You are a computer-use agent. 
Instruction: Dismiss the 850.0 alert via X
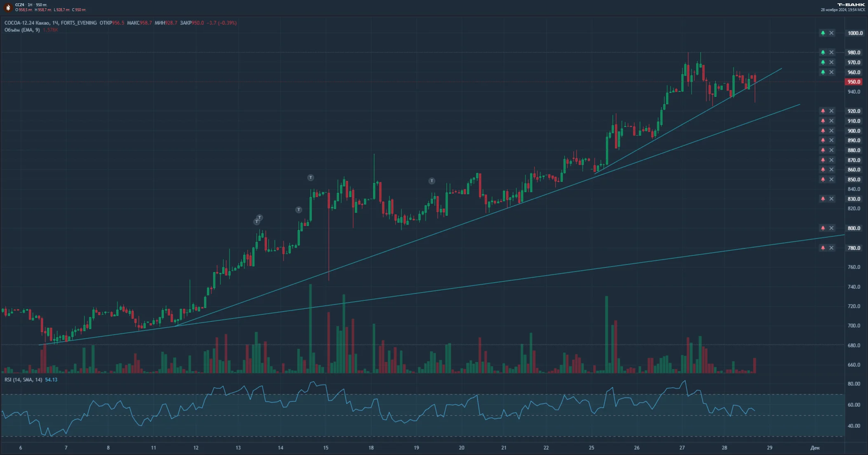click(831, 179)
